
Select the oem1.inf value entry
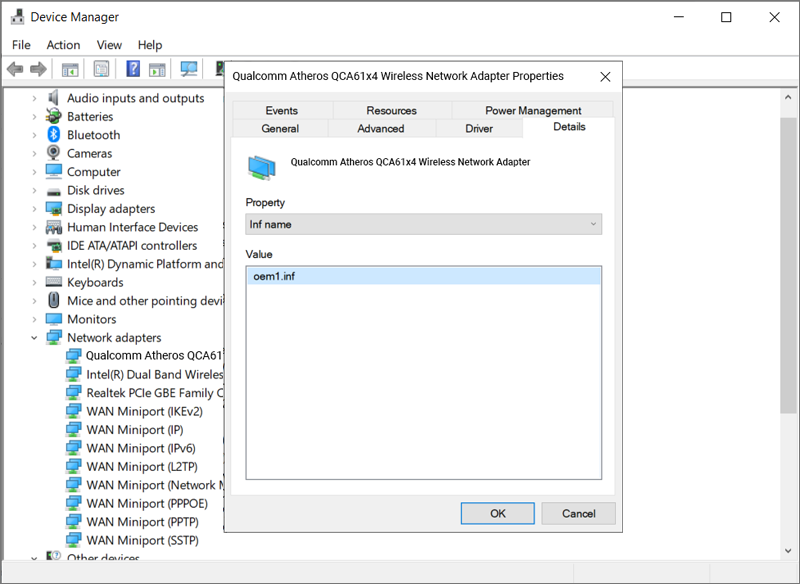pos(274,276)
